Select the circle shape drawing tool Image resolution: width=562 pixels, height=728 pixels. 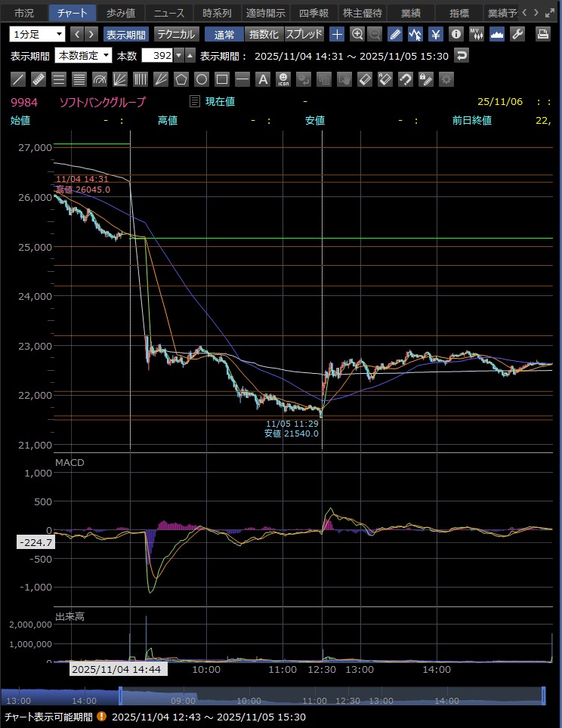click(x=202, y=79)
